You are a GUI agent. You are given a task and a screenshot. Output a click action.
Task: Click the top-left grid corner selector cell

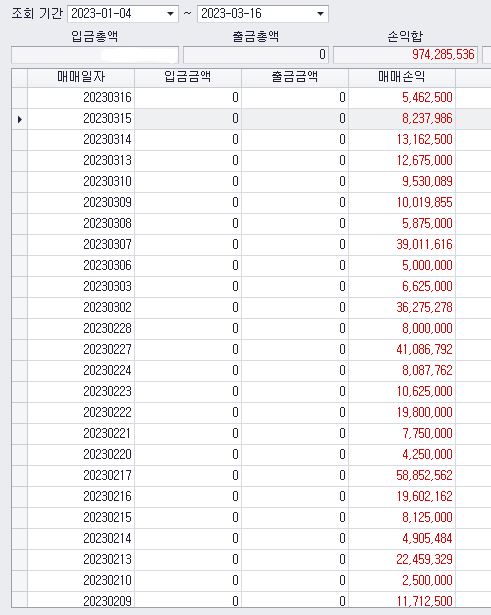point(20,78)
